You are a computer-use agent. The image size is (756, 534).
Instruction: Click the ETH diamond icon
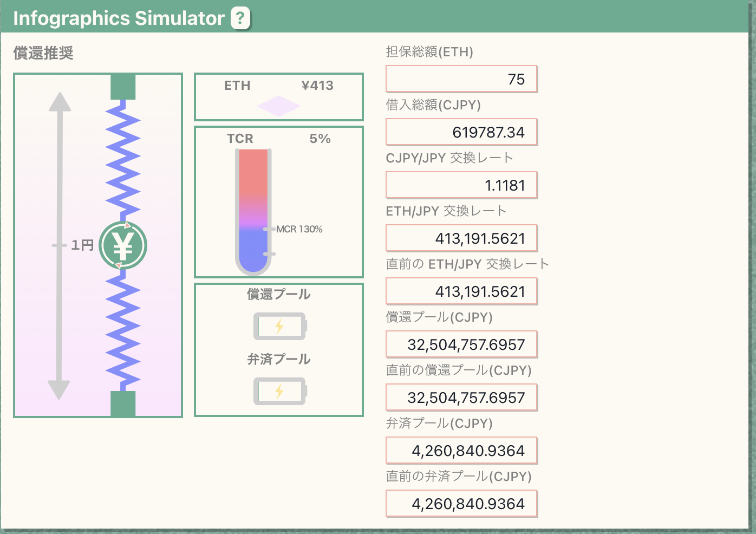click(278, 106)
